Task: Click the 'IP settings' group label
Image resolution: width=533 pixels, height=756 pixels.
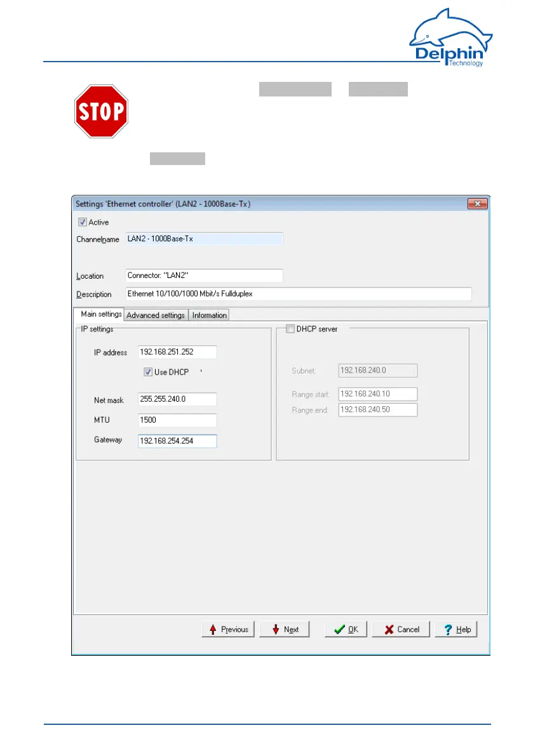Action: click(97, 329)
